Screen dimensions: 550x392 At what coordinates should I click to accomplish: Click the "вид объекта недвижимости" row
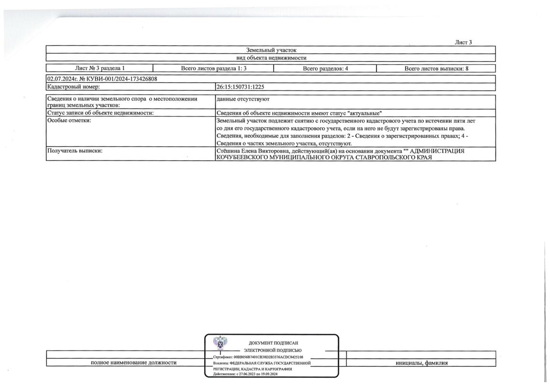click(x=271, y=58)
